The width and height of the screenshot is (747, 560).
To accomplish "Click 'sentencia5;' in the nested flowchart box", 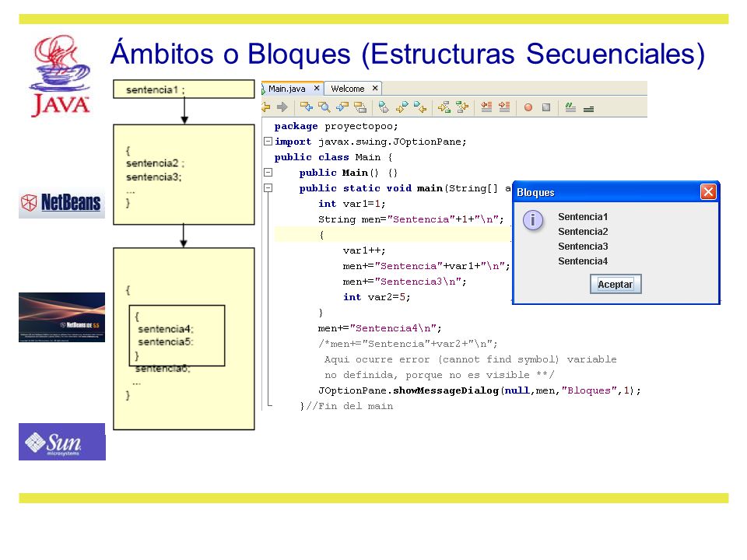I will coord(165,342).
